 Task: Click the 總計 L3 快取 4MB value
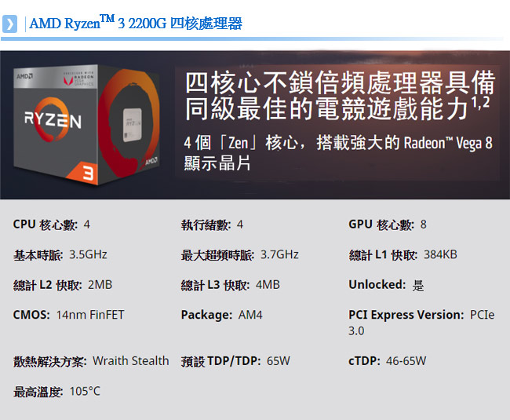(230, 285)
